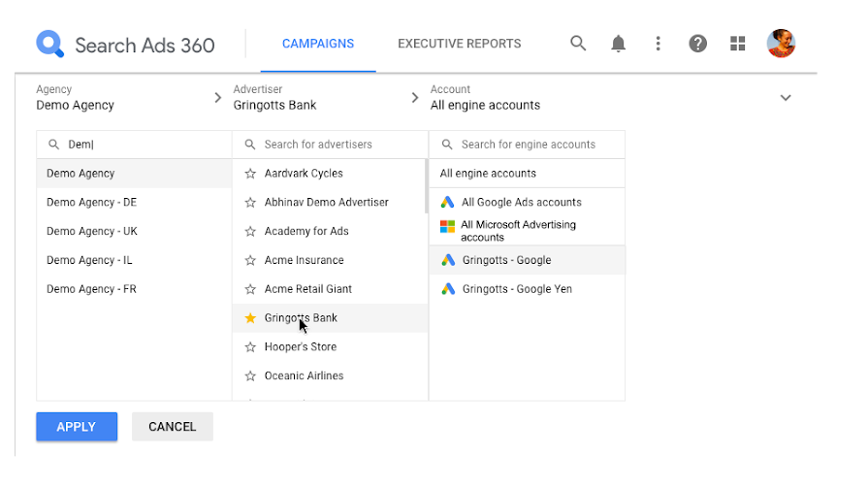Star Academy for Ads as favorite
Screen dimensions: 868x488
tap(250, 231)
